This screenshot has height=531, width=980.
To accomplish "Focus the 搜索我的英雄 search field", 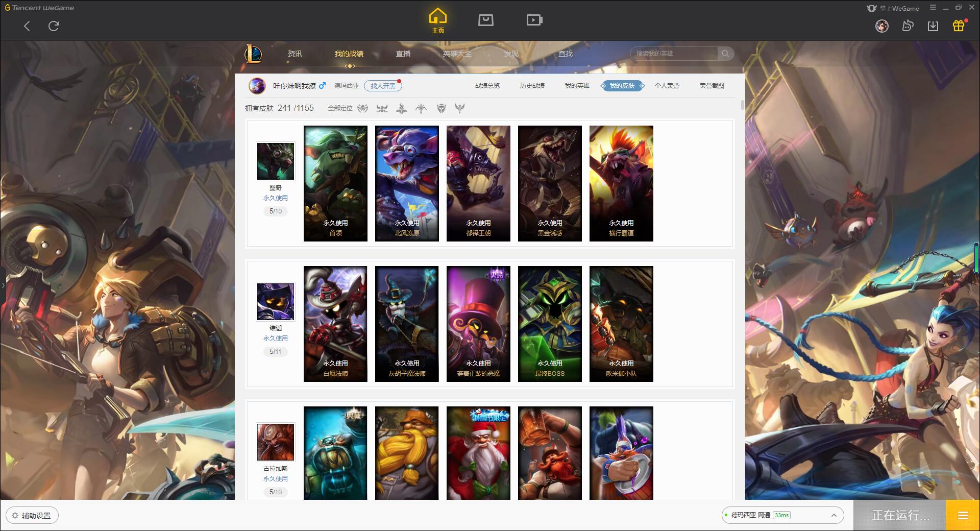I will pos(674,53).
